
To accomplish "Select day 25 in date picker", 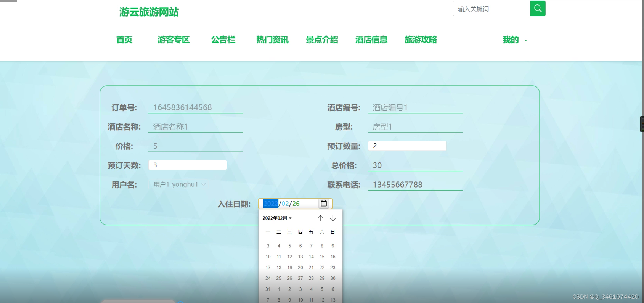I will tap(279, 278).
